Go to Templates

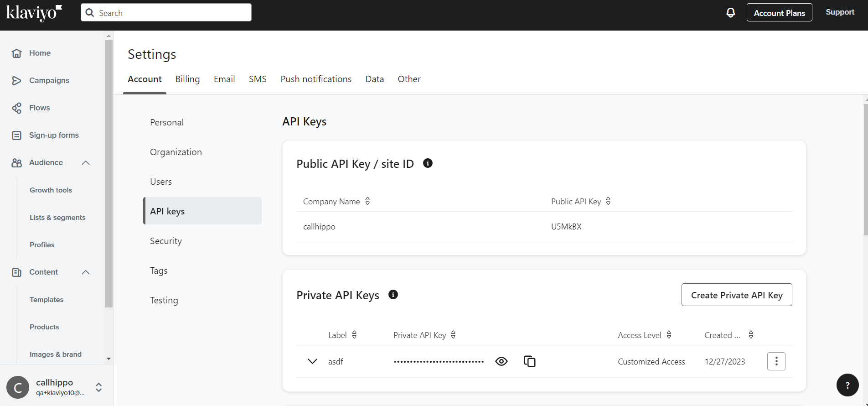coord(46,299)
